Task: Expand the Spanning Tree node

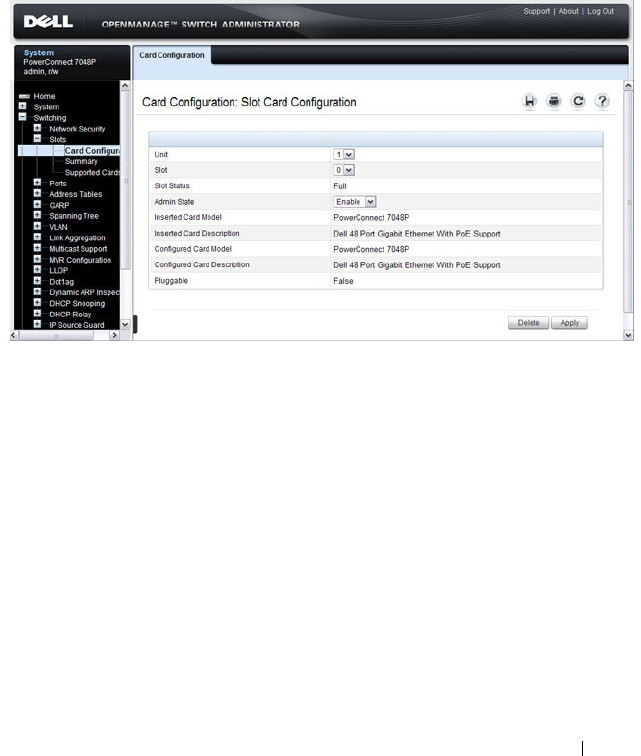Action: (37, 216)
